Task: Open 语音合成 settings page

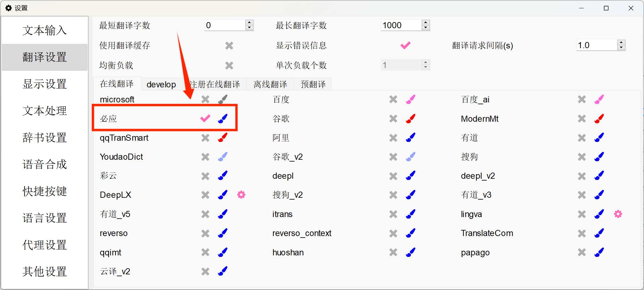Action: pyautogui.click(x=45, y=164)
